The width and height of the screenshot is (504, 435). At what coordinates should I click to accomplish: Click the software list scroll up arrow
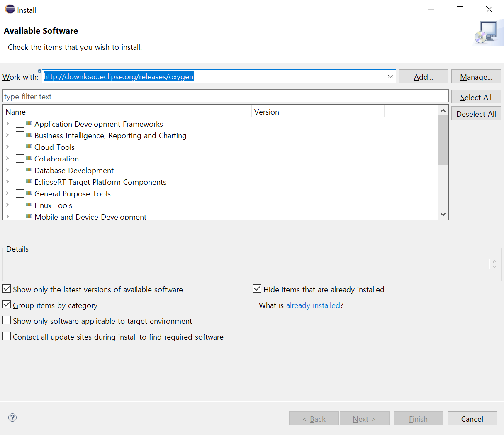point(443,110)
